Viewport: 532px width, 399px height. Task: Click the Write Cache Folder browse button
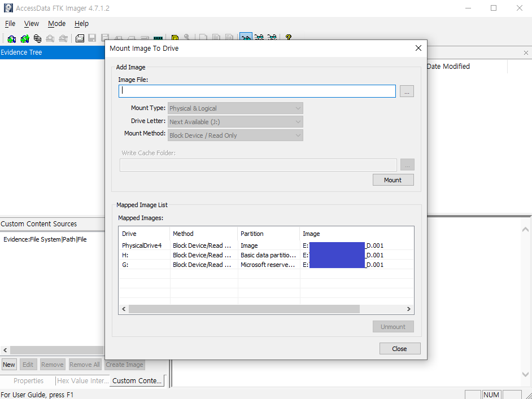407,165
